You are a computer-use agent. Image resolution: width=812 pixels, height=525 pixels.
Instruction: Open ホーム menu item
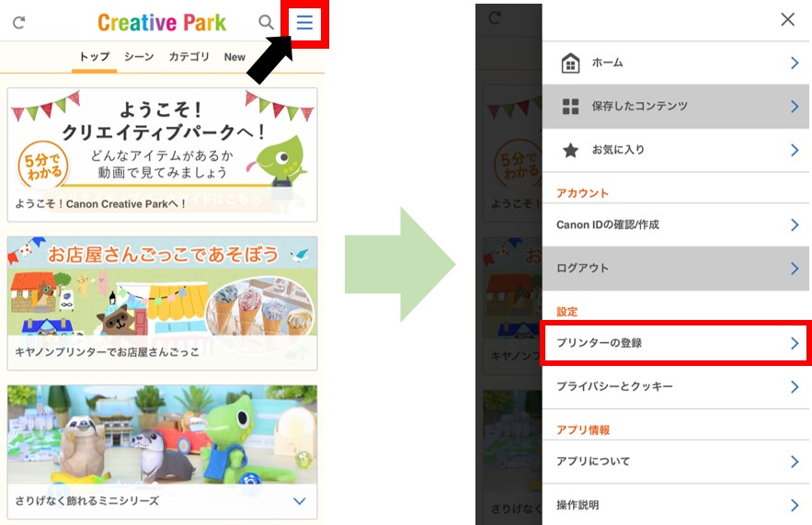coord(675,63)
